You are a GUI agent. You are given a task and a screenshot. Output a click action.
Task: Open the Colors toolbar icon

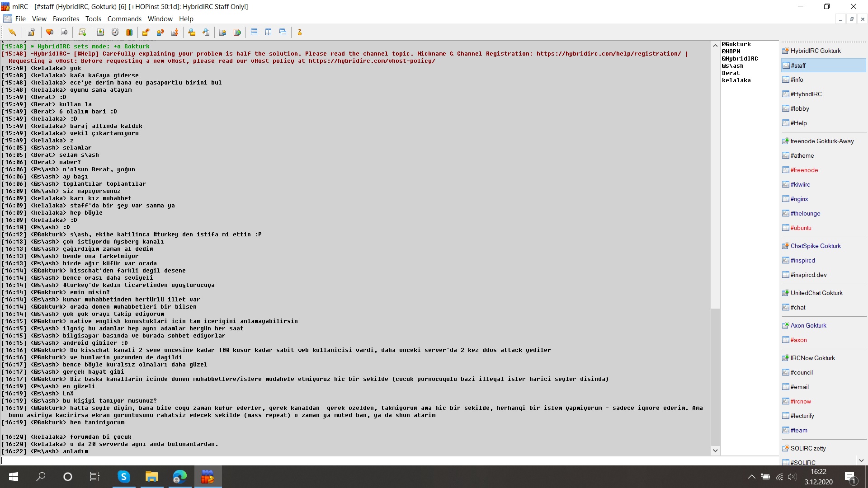click(129, 32)
